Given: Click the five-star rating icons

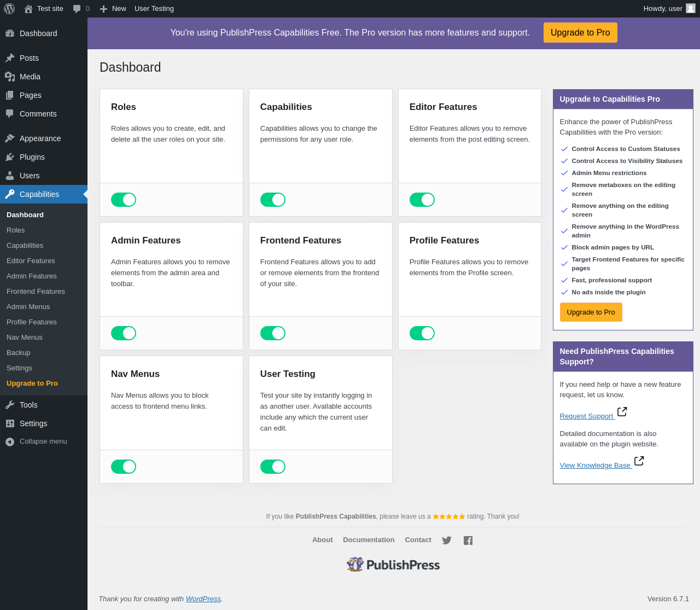Looking at the screenshot, I should (x=449, y=516).
